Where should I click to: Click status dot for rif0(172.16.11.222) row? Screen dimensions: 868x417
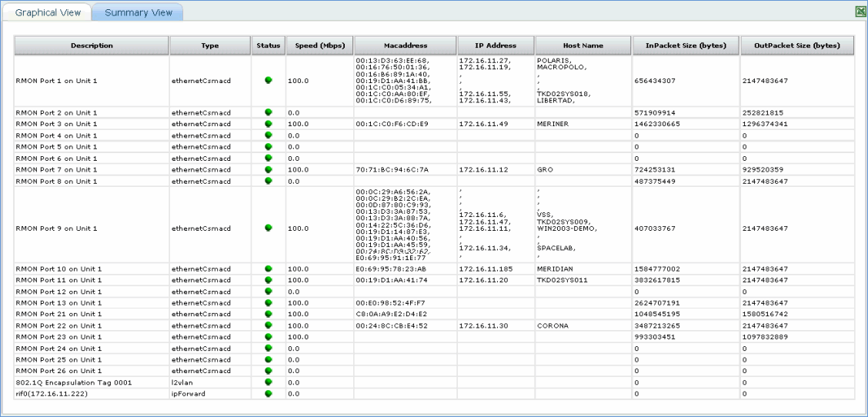[268, 393]
